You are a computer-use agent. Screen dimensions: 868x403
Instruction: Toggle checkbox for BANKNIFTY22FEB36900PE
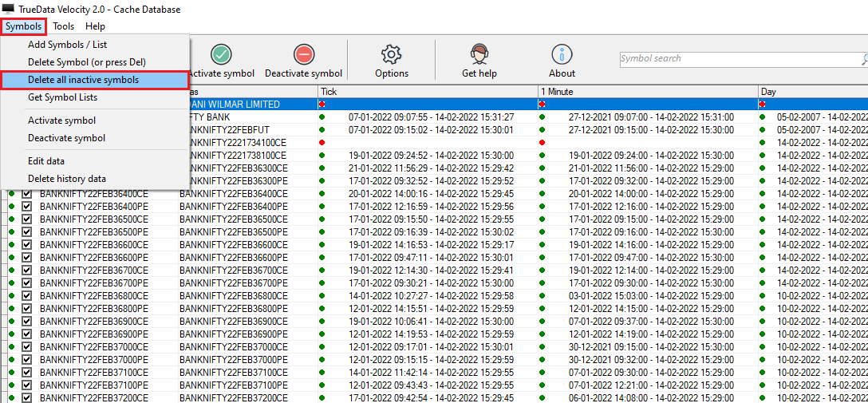point(26,334)
